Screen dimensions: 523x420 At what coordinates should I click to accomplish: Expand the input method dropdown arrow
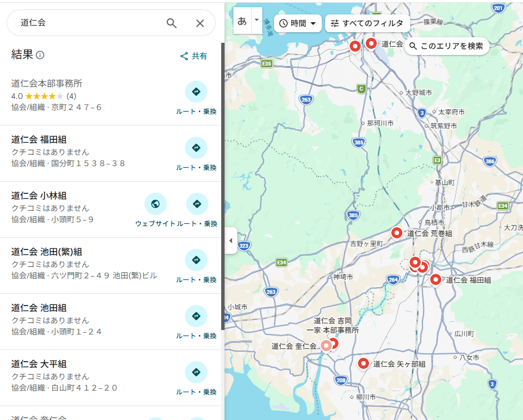(256, 20)
